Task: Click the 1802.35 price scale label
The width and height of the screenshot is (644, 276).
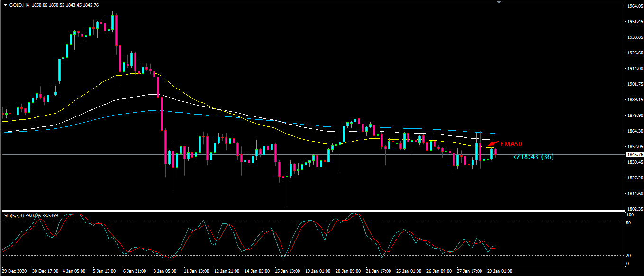Action: coord(634,209)
